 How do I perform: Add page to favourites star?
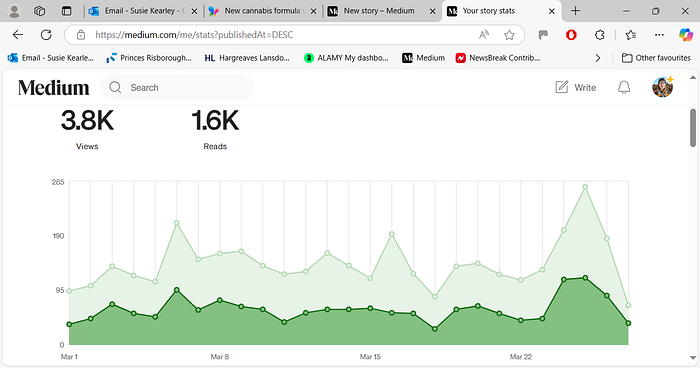point(509,35)
